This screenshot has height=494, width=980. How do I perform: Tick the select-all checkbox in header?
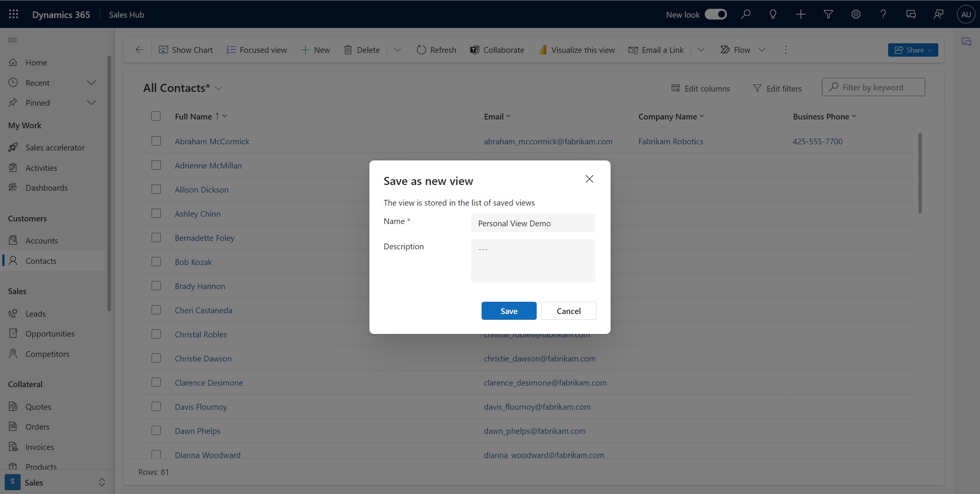click(156, 116)
